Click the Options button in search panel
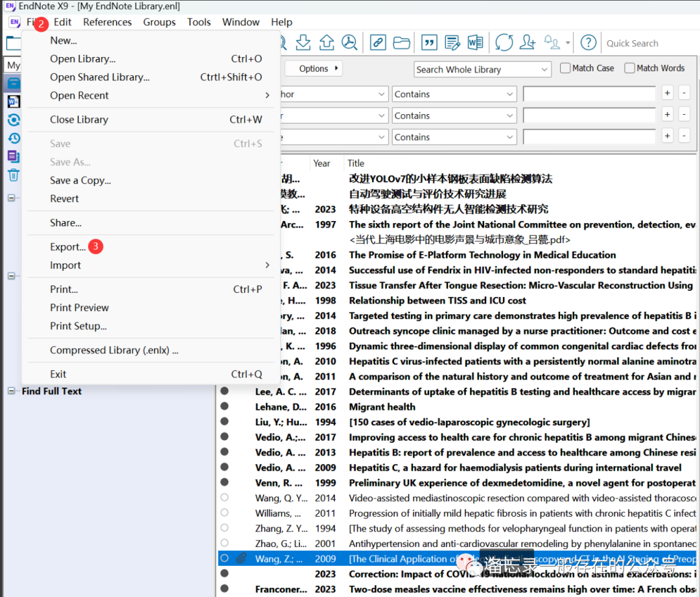The image size is (700, 597). [314, 68]
